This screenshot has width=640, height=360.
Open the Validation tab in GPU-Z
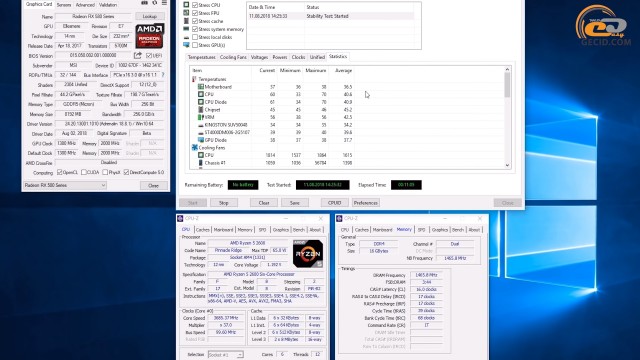[x=108, y=4]
